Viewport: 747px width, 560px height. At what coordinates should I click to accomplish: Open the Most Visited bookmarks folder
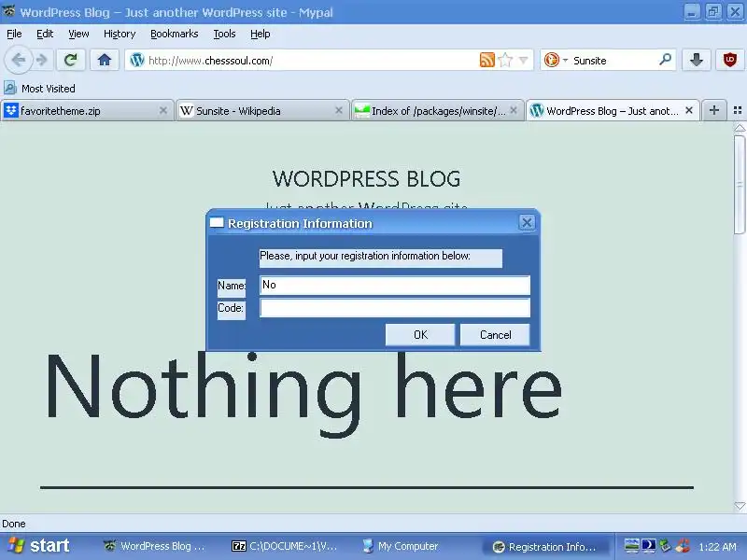39,88
